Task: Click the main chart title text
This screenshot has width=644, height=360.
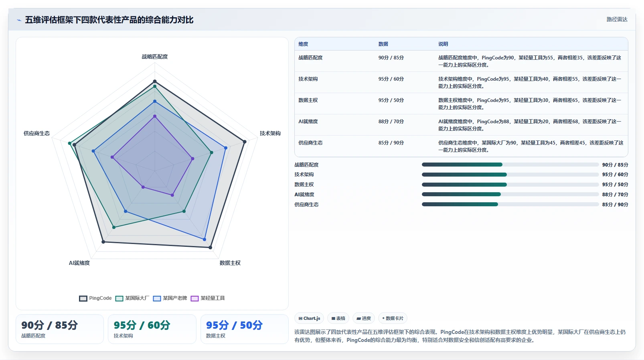Action: (x=109, y=20)
